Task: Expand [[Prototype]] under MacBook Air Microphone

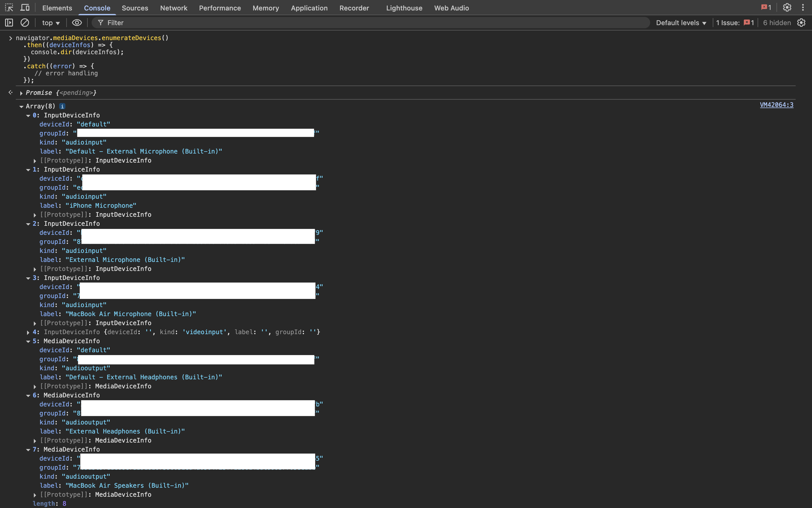Action: tap(35, 323)
